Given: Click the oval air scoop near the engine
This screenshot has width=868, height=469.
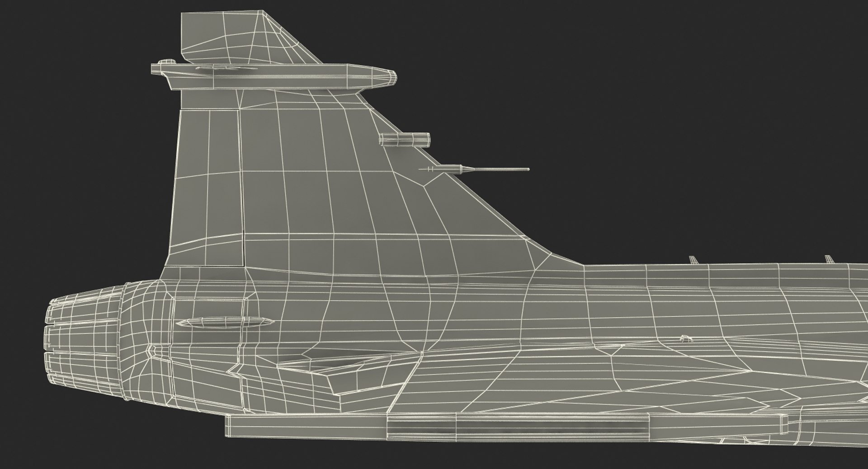Looking at the screenshot, I should tap(225, 322).
